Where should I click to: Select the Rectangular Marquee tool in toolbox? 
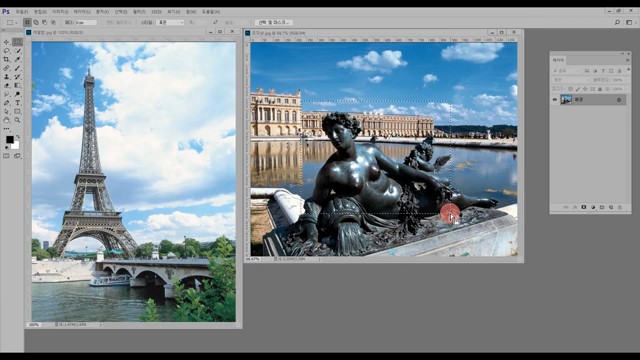point(17,42)
